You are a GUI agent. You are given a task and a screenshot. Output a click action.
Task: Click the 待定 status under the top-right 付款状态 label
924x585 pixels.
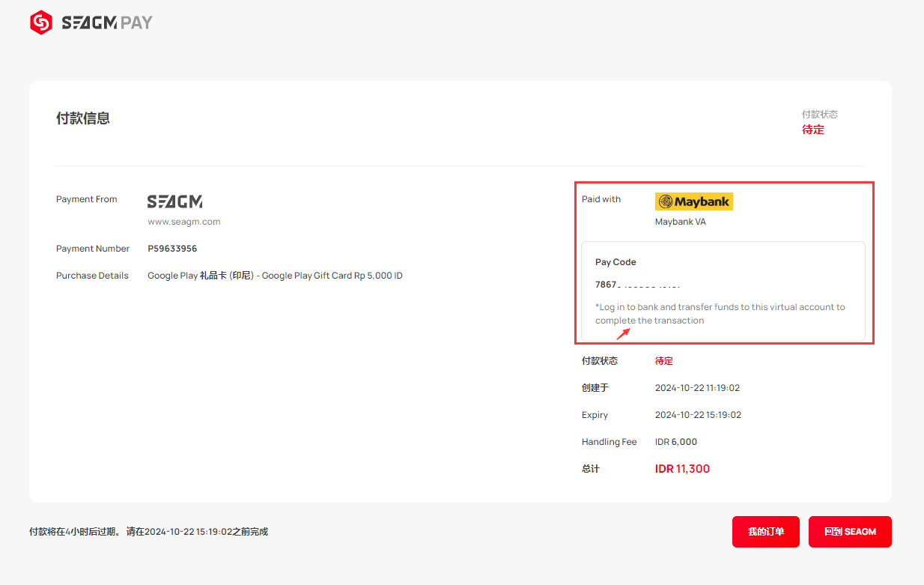point(813,130)
